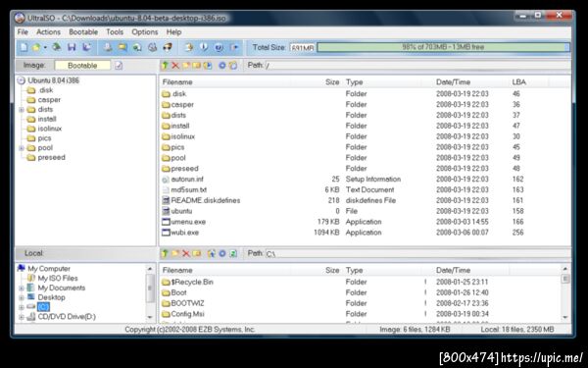Image resolution: width=588 pixels, height=368 pixels.
Task: Open the Bootable menu
Action: tap(83, 32)
